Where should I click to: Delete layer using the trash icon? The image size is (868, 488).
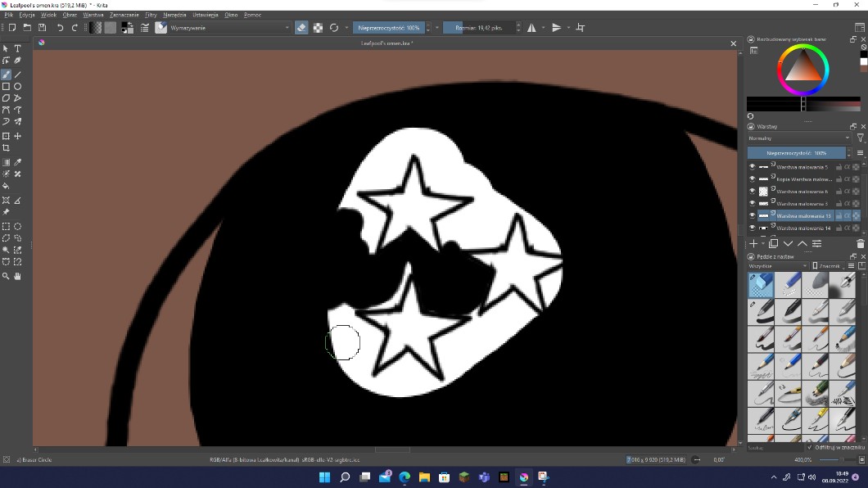(x=860, y=243)
